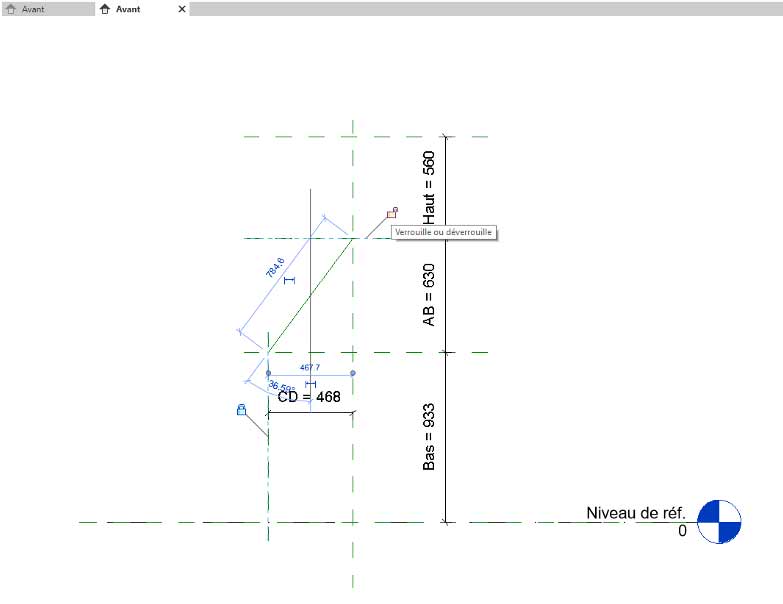
Task: Click house icon on inactive Avant tab
Action: (x=11, y=9)
